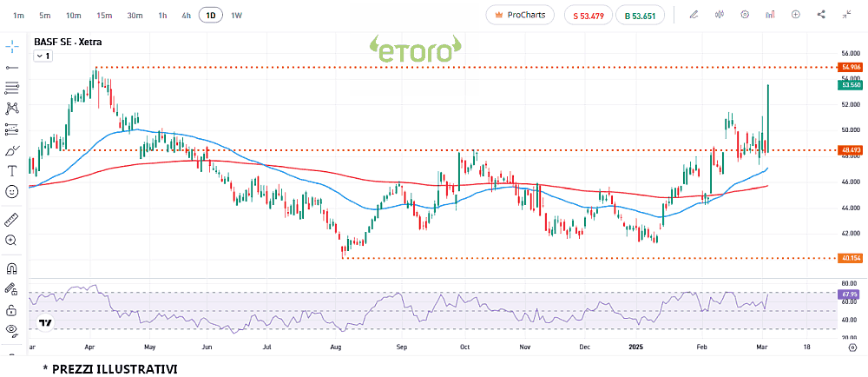
Task: Select the crosshair cursor tool
Action: tap(12, 46)
